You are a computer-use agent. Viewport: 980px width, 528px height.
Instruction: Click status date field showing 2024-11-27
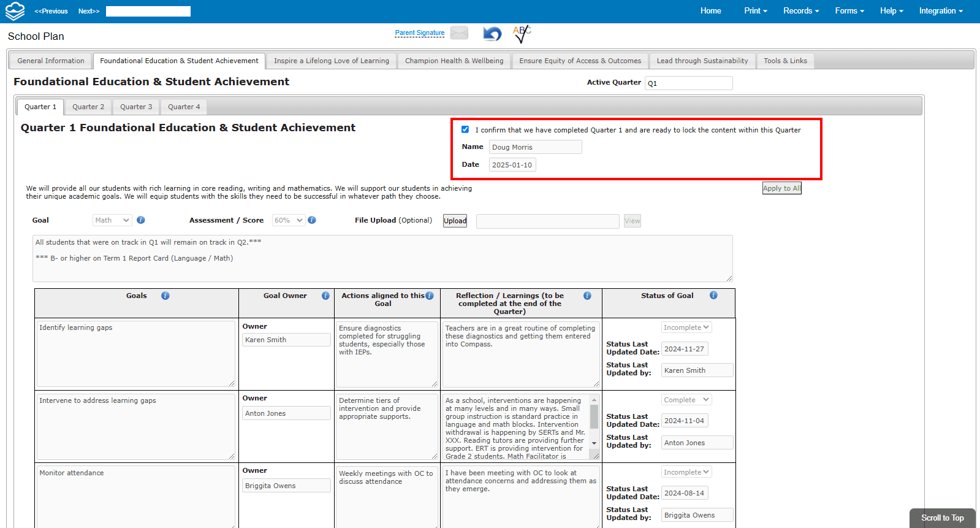click(685, 349)
